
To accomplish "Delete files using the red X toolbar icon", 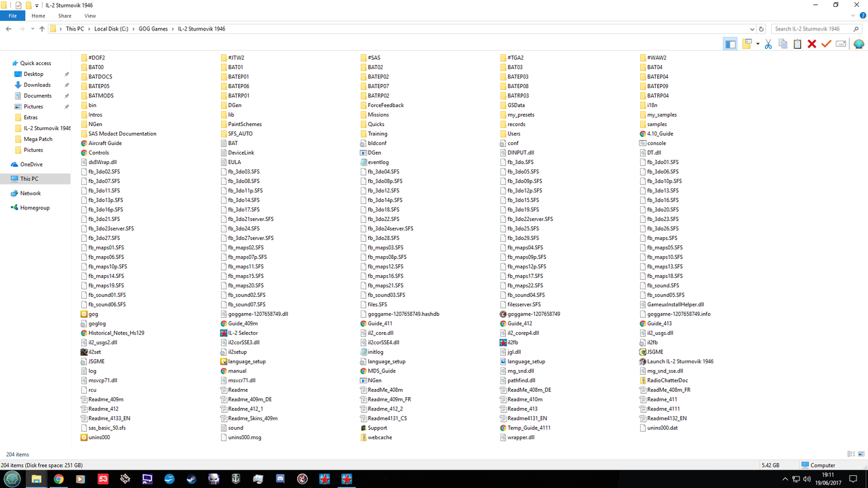I will point(812,43).
